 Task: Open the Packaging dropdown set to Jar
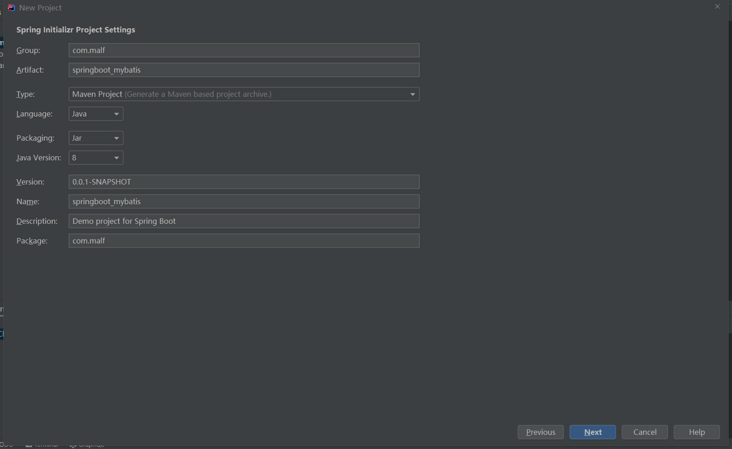point(95,138)
